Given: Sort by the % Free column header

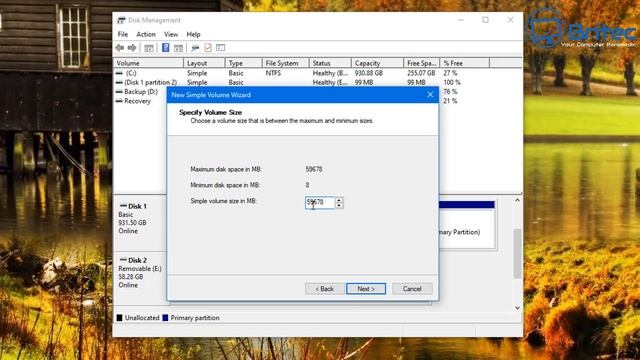Looking at the screenshot, I should (x=464, y=63).
